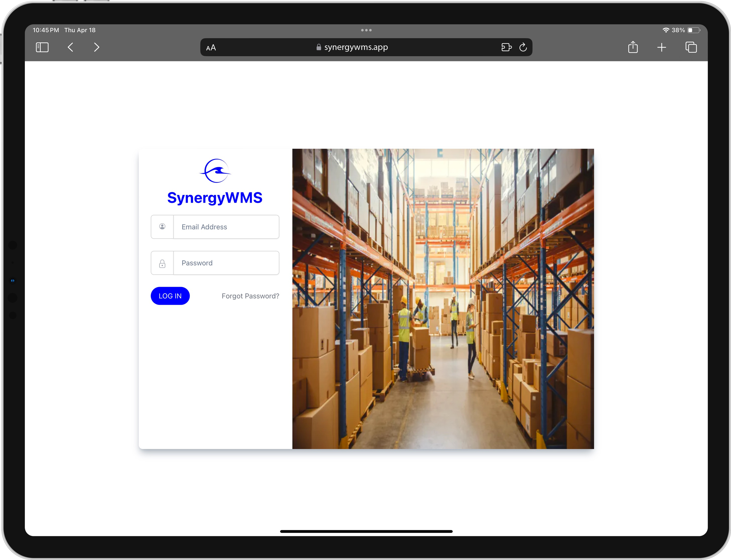Viewport: 731px width, 560px height.
Task: Go forward with the right arrow
Action: 96,47
